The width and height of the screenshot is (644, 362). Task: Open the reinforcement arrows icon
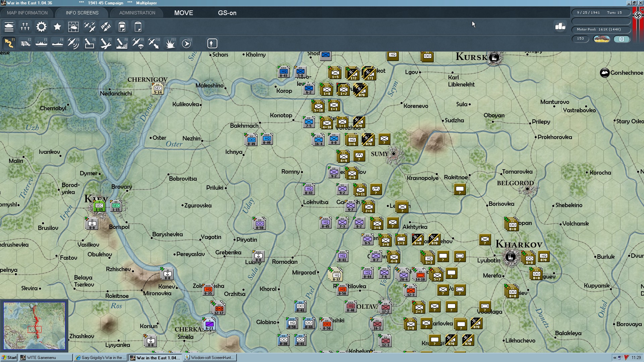[106, 27]
